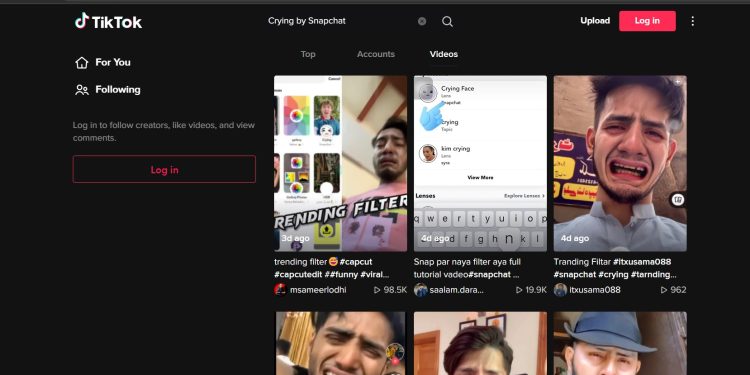Click the magnifying glass search icon
This screenshot has width=750, height=375.
pyautogui.click(x=447, y=21)
